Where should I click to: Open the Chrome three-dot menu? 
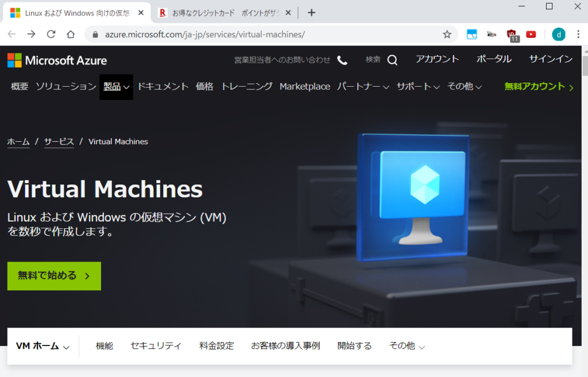click(x=578, y=34)
